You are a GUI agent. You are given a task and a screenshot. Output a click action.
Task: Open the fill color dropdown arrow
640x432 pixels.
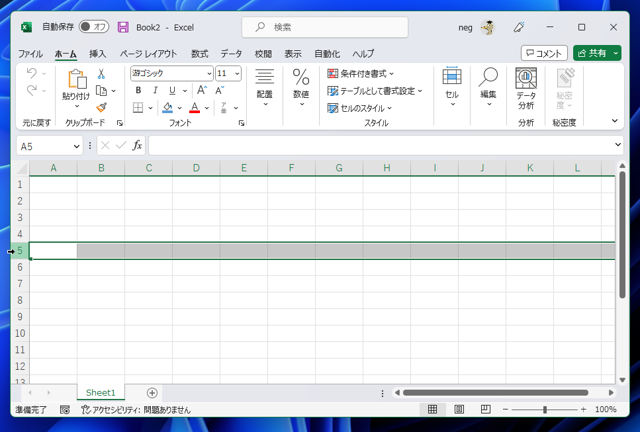(x=180, y=108)
